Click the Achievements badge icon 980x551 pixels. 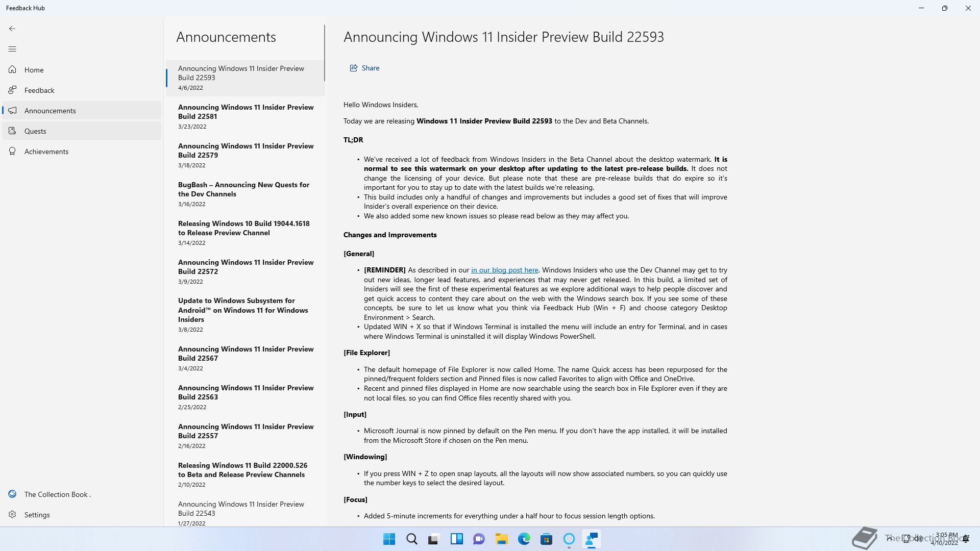[x=12, y=152]
